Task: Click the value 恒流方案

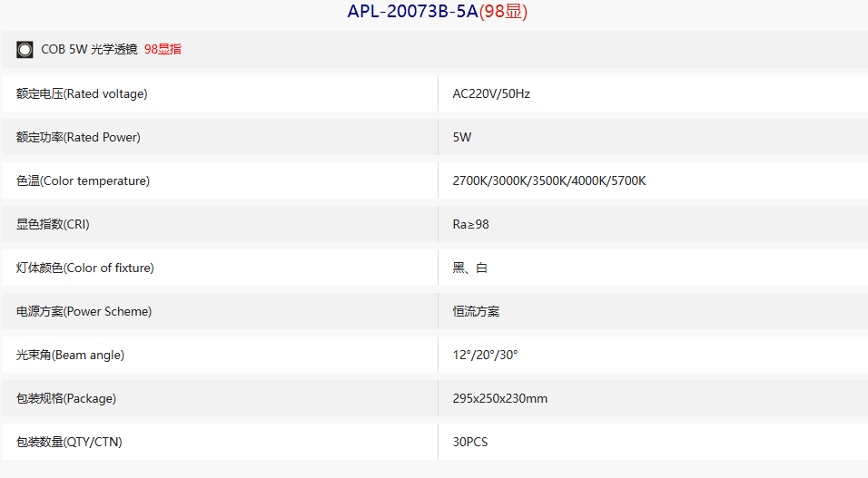Action: pyautogui.click(x=476, y=311)
